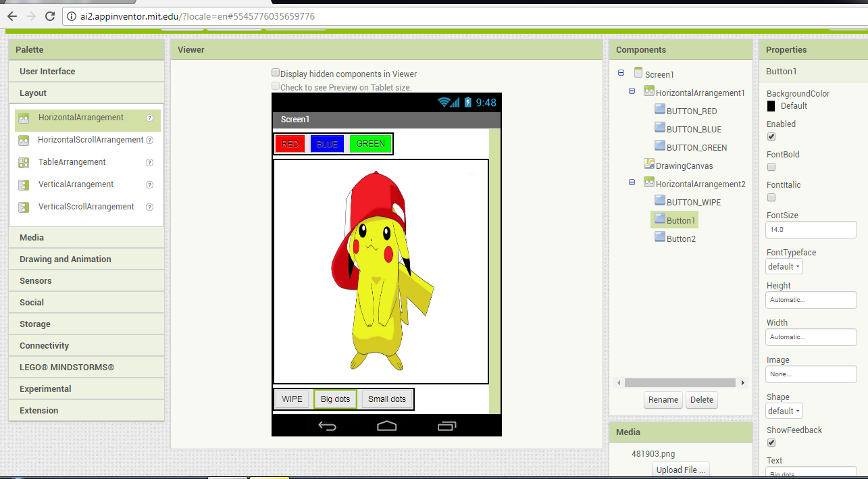Click the FontSize input field
The width and height of the screenshot is (868, 479).
[811, 230]
